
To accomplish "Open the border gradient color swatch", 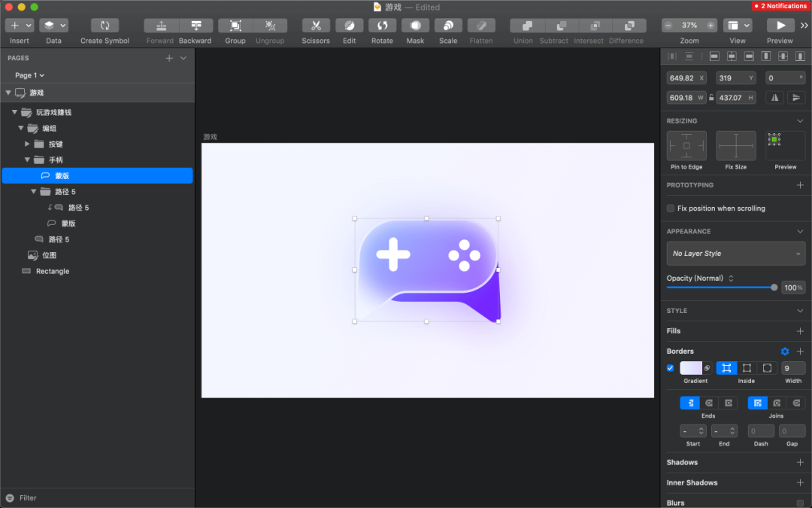I will coord(691,368).
